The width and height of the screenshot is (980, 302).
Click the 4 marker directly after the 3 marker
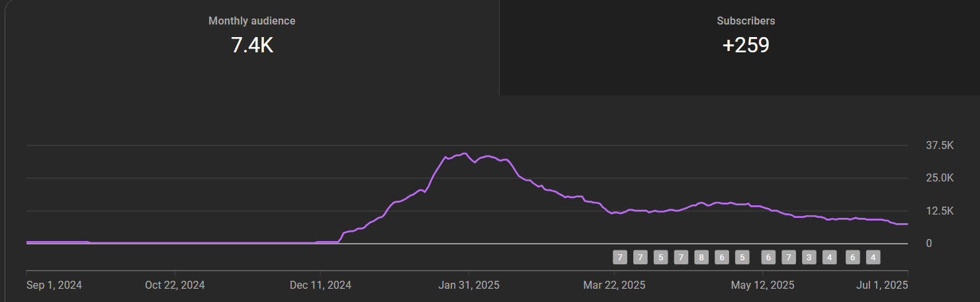(x=829, y=258)
